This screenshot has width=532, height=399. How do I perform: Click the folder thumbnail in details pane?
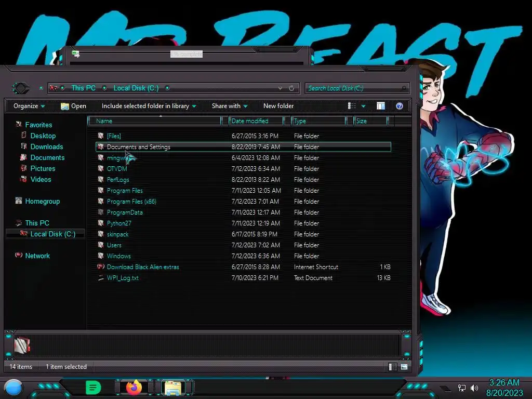click(x=22, y=345)
